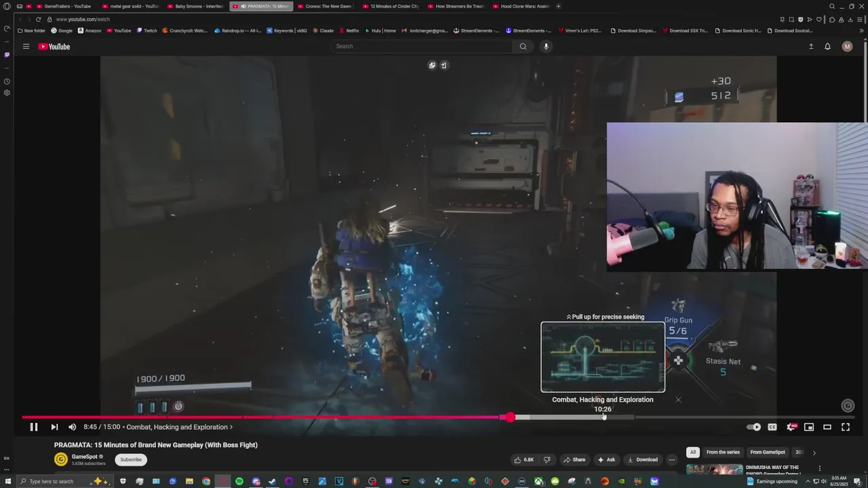868x488 pixels.
Task: Open the Crunchyroll bookmark
Action: 185,30
